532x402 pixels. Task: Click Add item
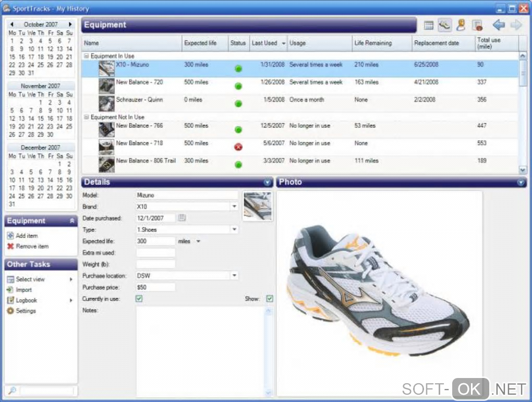(27, 236)
